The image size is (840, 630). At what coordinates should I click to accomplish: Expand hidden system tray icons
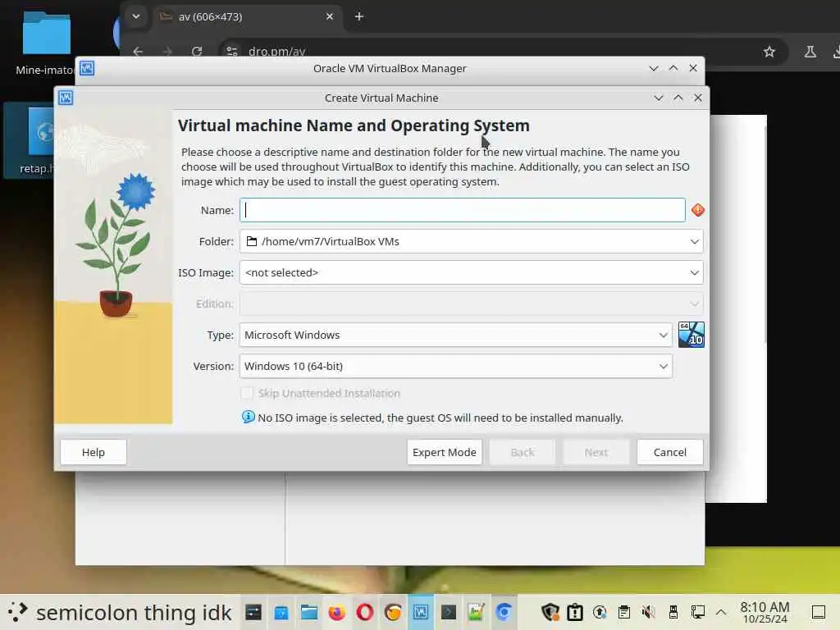pyautogui.click(x=721, y=612)
